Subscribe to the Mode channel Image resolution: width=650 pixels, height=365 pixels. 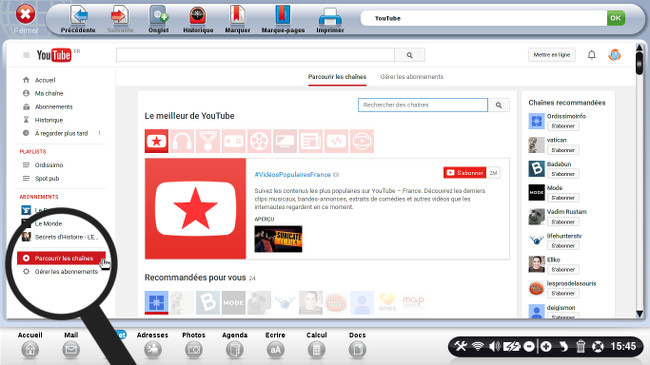coord(563,198)
